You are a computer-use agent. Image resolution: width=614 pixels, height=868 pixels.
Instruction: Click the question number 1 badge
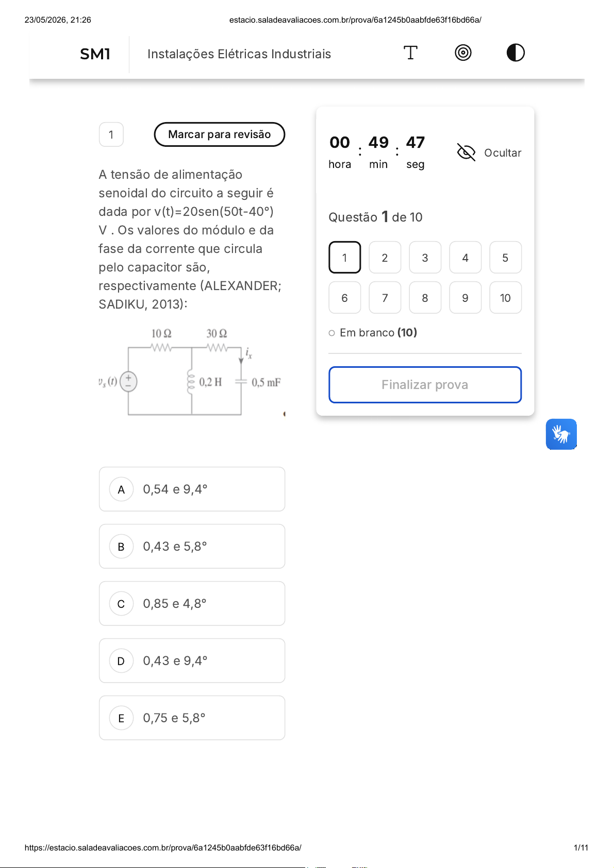pyautogui.click(x=111, y=135)
